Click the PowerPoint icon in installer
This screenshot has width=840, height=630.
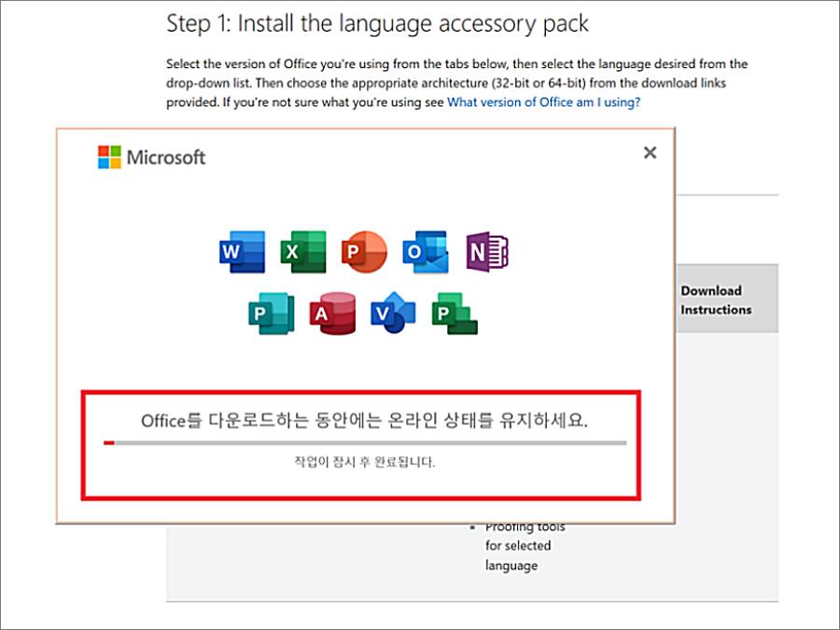coord(364,252)
